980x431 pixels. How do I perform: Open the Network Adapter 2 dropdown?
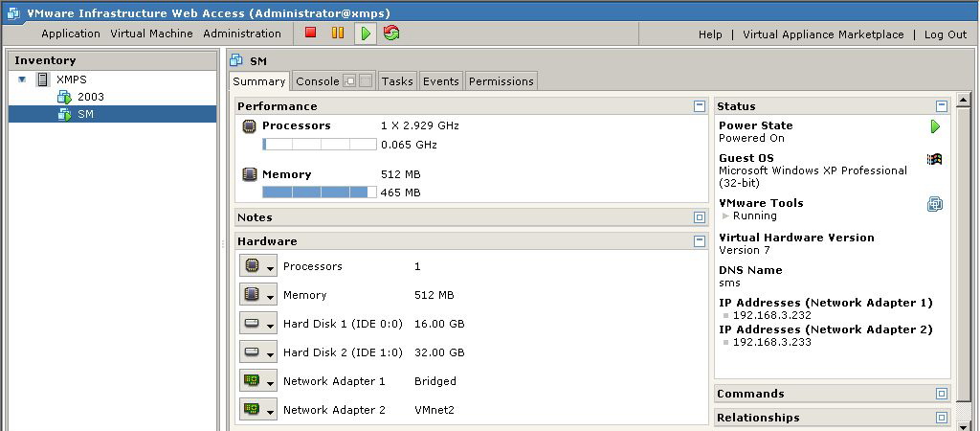click(x=258, y=410)
